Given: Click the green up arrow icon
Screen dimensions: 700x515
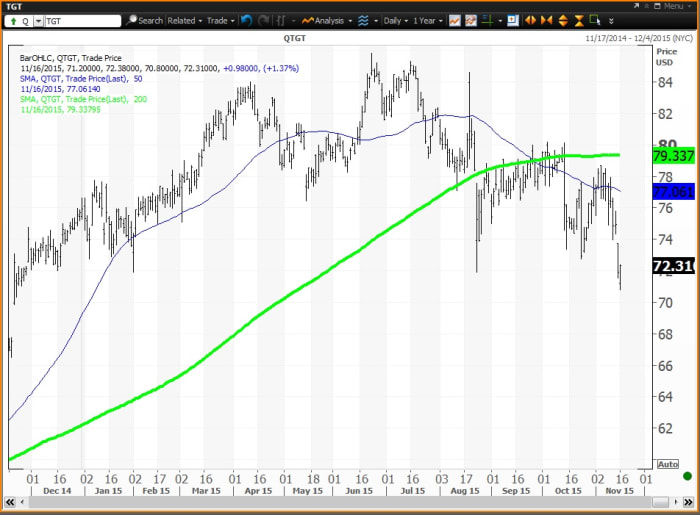Looking at the screenshot, I should (x=13, y=21).
